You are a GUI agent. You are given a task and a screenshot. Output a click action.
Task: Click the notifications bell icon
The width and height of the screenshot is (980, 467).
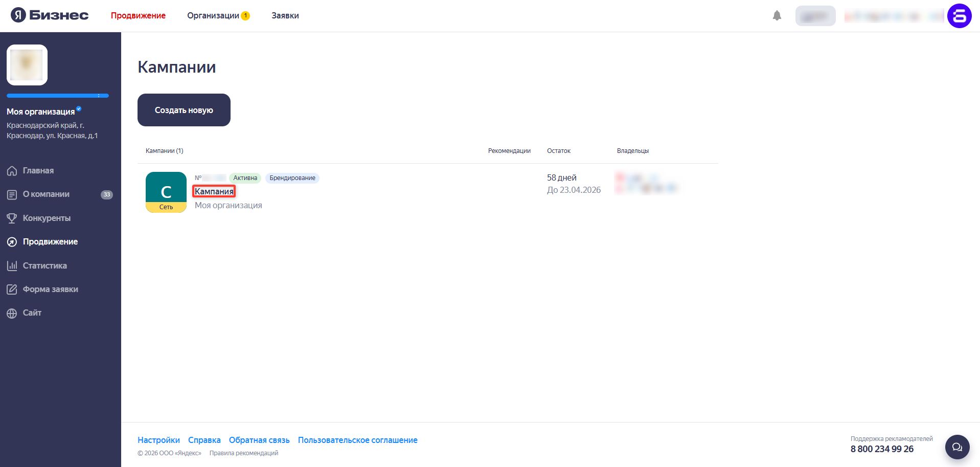point(777,16)
